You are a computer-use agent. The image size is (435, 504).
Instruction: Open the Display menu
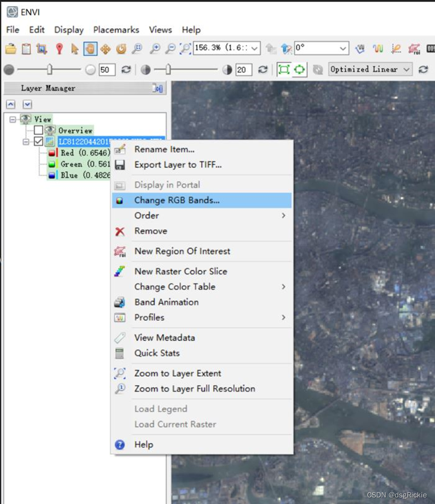[69, 30]
